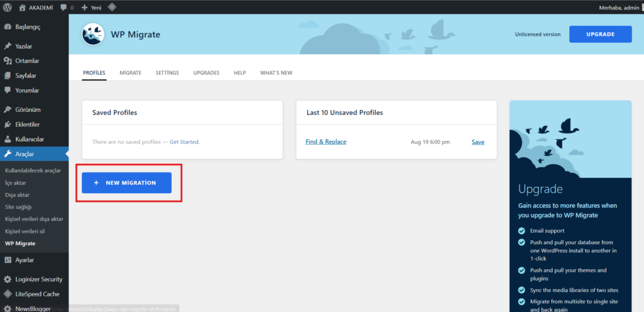Image resolution: width=644 pixels, height=312 pixels.
Task: Open the Find & Replace profile
Action: pyautogui.click(x=326, y=142)
